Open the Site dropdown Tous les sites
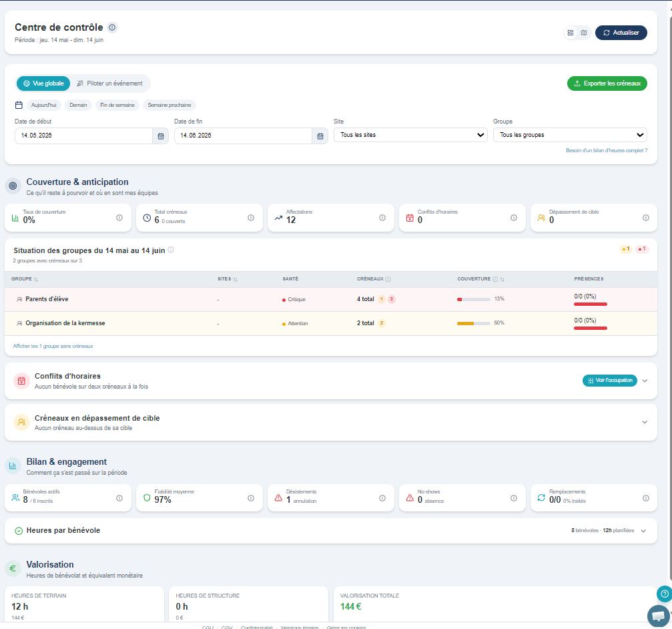The width and height of the screenshot is (672, 629). tap(410, 135)
